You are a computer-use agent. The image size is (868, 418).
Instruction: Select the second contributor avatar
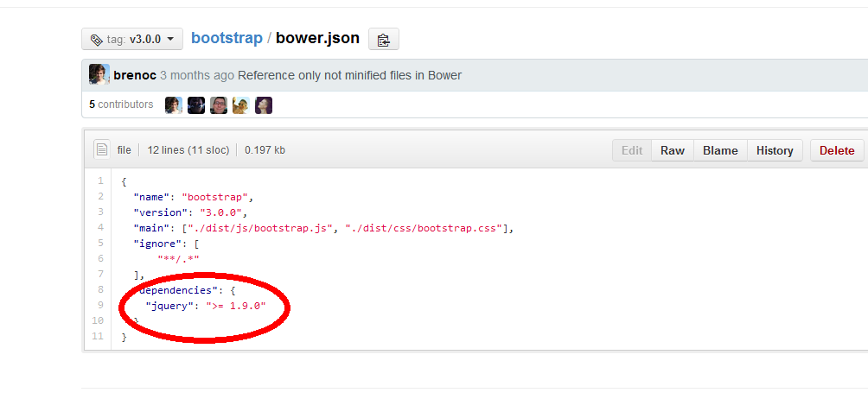point(196,105)
